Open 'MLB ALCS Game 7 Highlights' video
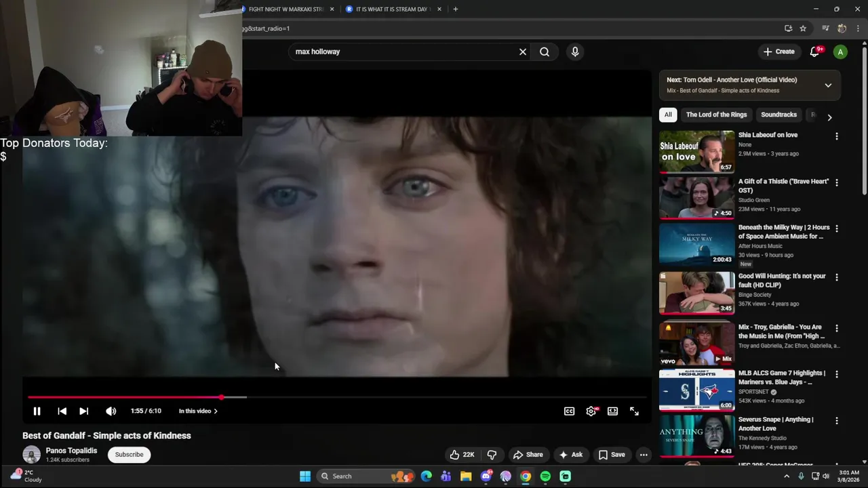Screen dimensions: 868x488 point(781,378)
